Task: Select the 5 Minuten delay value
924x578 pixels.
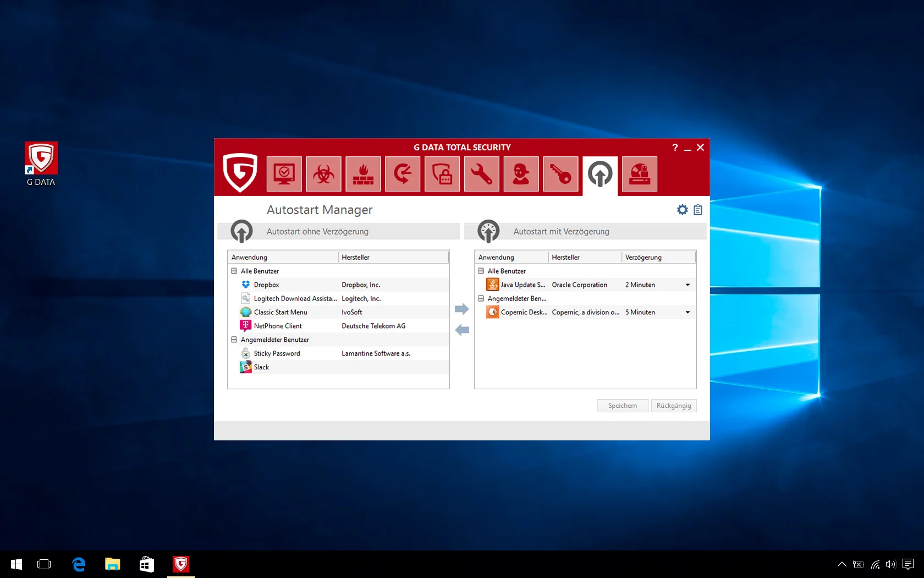Action: point(640,312)
